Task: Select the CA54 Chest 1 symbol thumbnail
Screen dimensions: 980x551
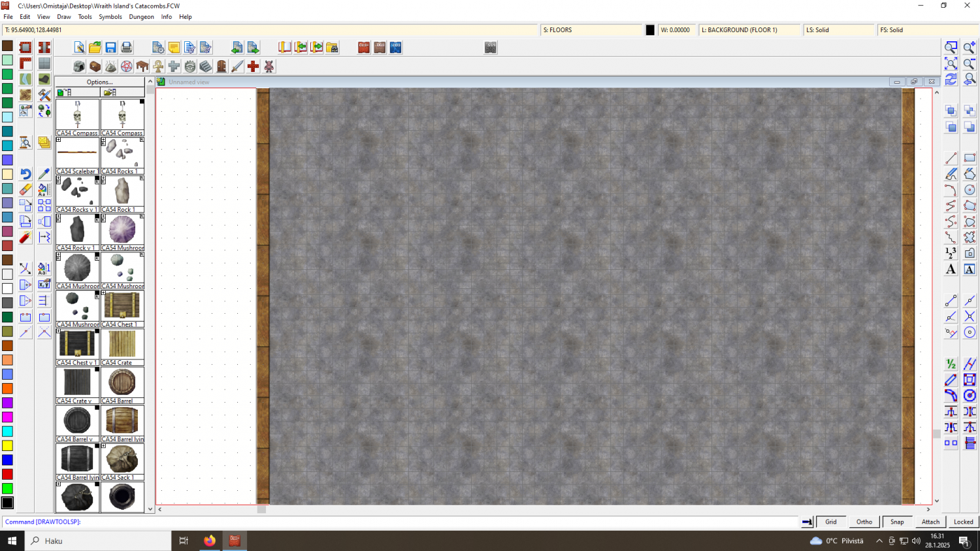Action: 122,309
